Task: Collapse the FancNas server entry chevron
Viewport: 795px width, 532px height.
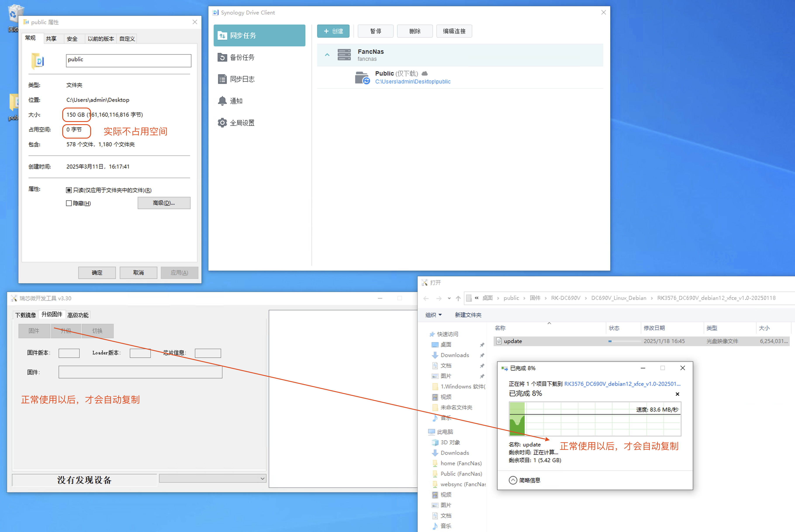Action: tap(327, 55)
